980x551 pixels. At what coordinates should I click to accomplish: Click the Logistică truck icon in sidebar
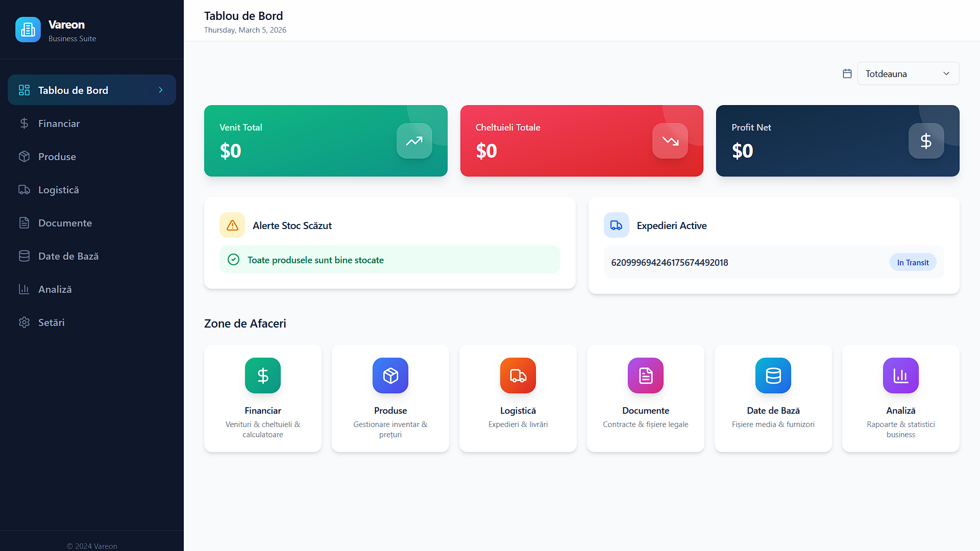[x=24, y=190]
